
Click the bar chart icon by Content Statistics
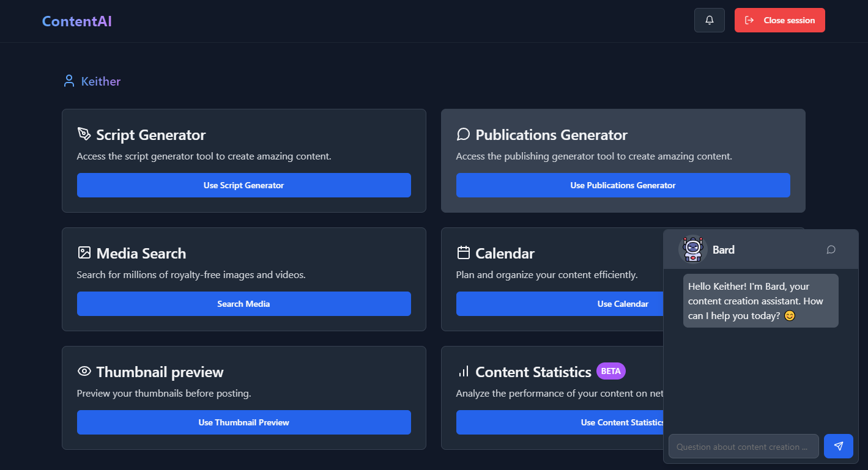click(463, 371)
